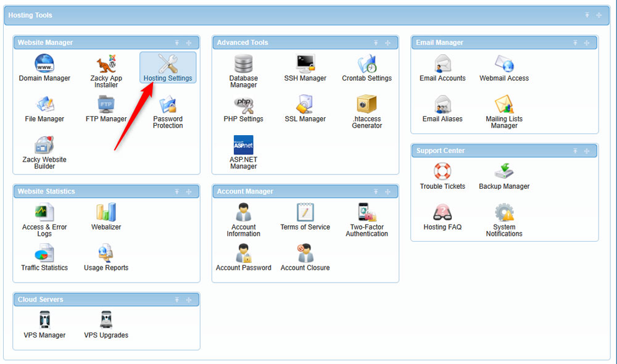Screen dimensions: 617x364
Task: Toggle the Support Center panel collapsed
Action: [576, 151]
